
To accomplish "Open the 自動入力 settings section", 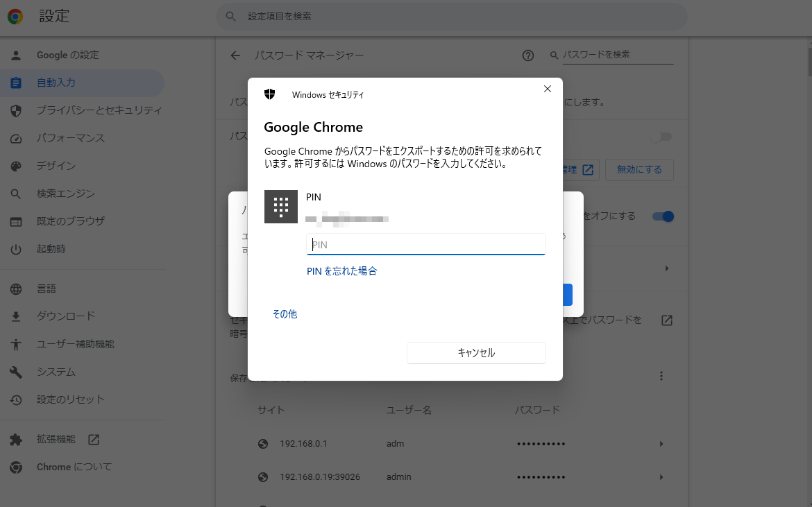I will tap(83, 83).
